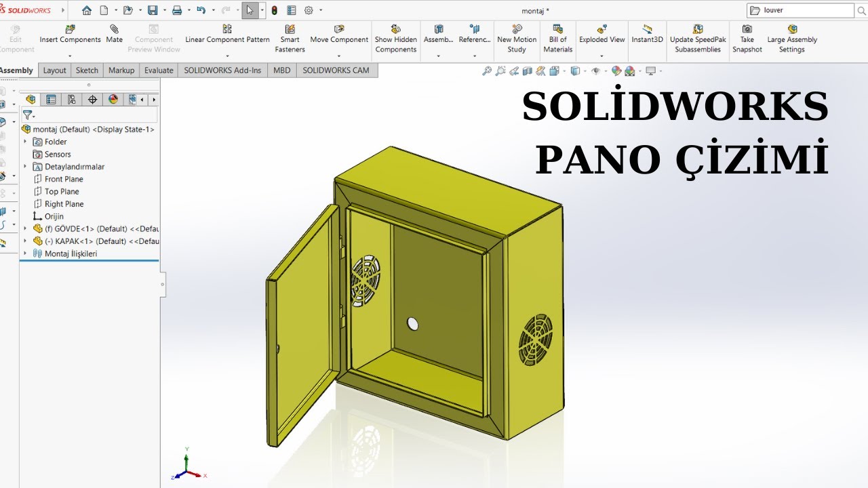Expand the SOLIDWORKS logo menu arrow
Screen dimensions: 868x488
coord(63,10)
